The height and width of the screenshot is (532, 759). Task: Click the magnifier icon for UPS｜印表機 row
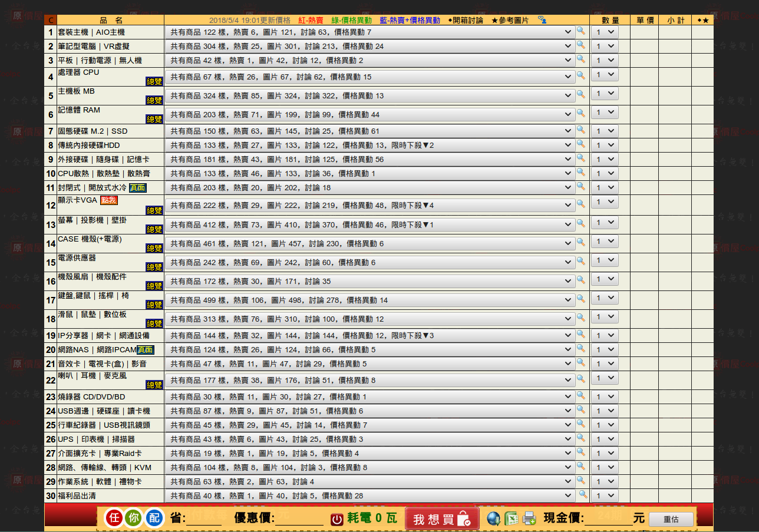pyautogui.click(x=580, y=438)
